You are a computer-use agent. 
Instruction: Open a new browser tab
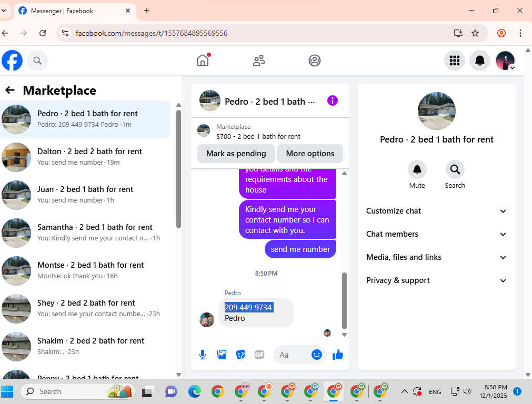point(147,11)
